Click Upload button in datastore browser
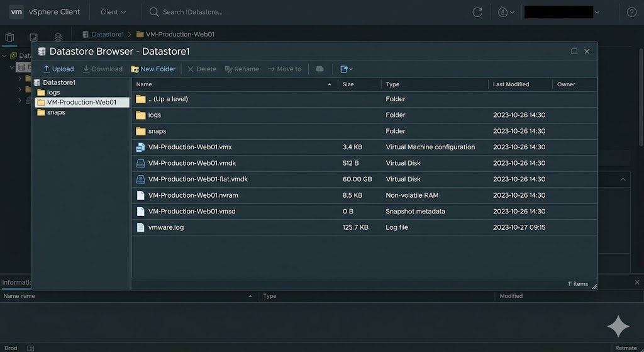This screenshot has width=644, height=352. click(58, 69)
